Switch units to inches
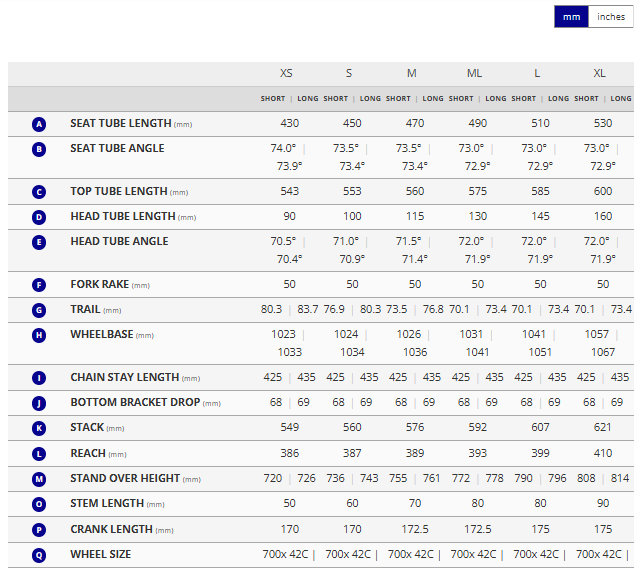 [610, 17]
